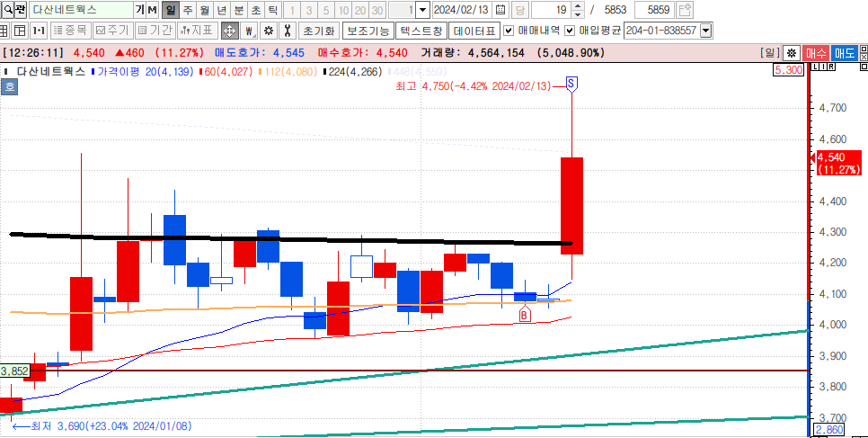Click the 기간 toolbar button
The width and height of the screenshot is (868, 438).
(155, 31)
